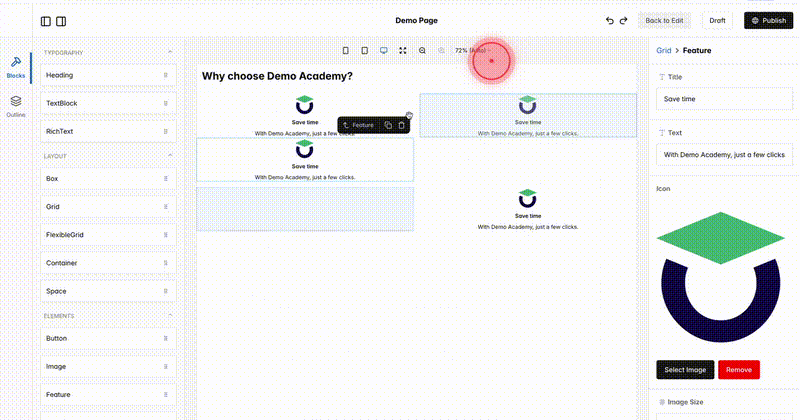This screenshot has height=420, width=800.
Task: Select the FlexibleGrid layout block
Action: [108, 235]
